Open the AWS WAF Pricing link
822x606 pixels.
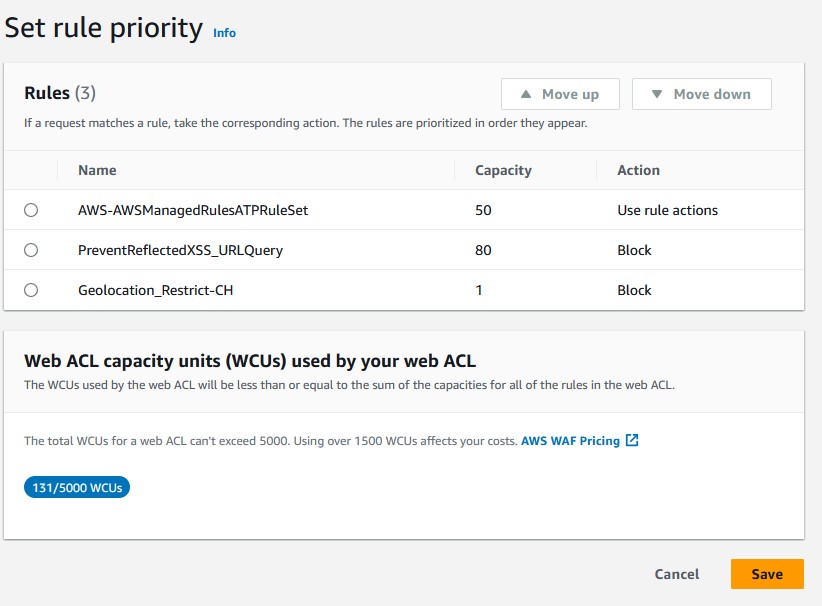570,441
